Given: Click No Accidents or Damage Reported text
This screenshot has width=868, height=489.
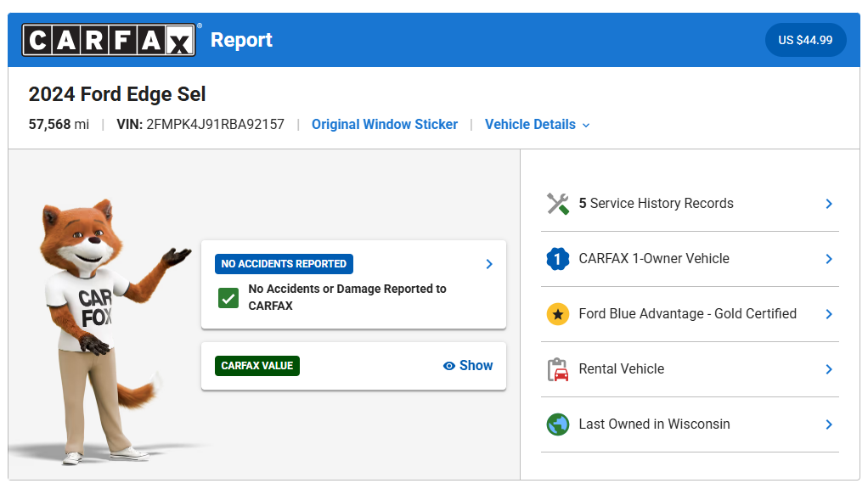Looking at the screenshot, I should [347, 297].
